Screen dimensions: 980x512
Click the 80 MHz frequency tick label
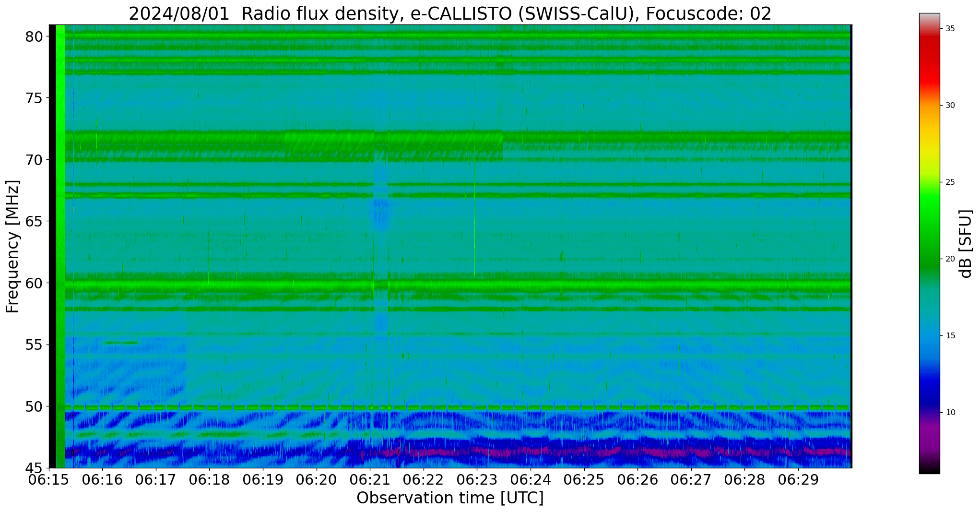click(34, 36)
